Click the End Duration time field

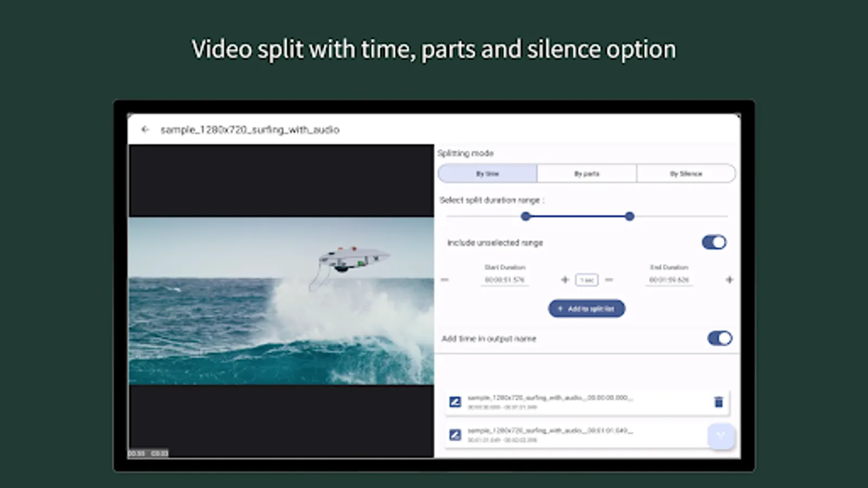[669, 280]
